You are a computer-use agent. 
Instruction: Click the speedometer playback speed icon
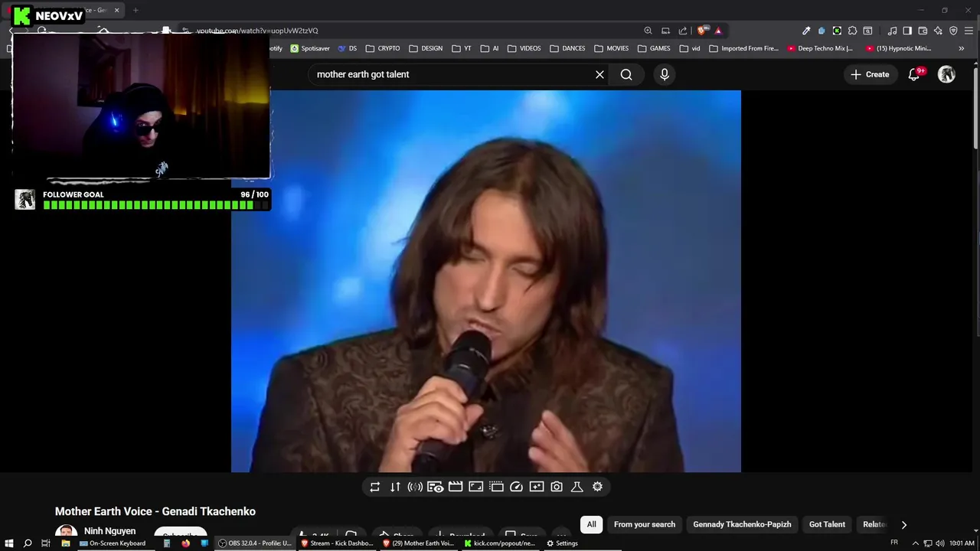[516, 487]
